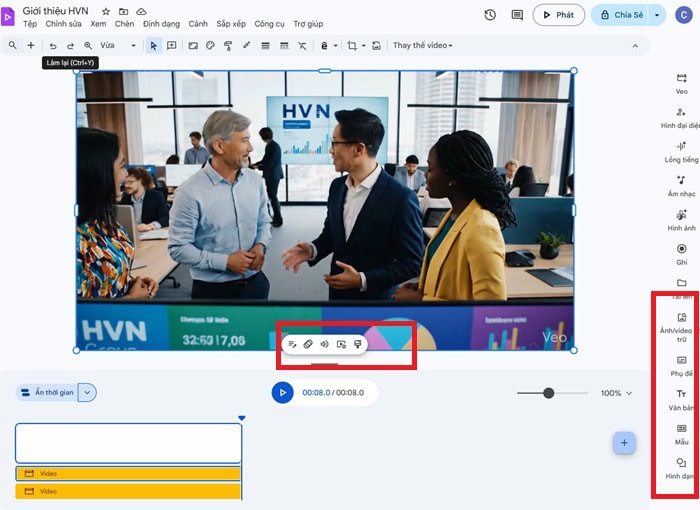The width and height of the screenshot is (700, 510).
Task: Click the Undo arrow in the toolbar
Action: (x=53, y=46)
